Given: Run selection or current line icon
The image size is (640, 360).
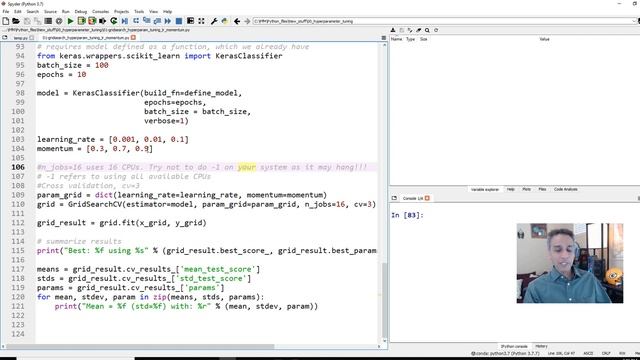Looking at the screenshot, I should coord(102,21).
